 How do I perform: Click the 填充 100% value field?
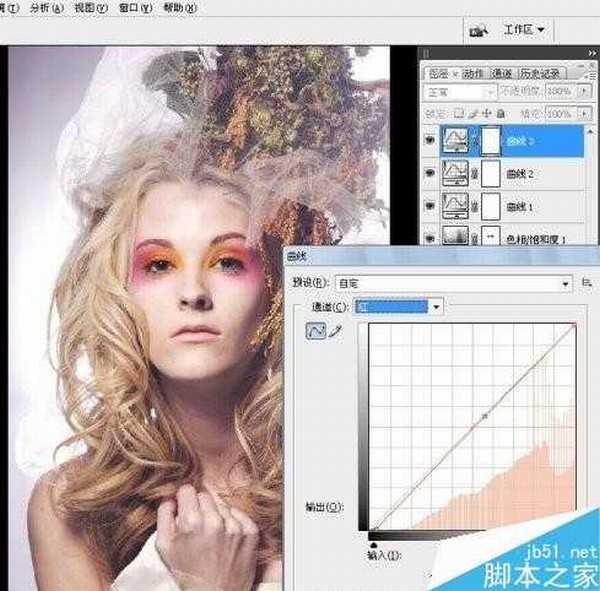[x=561, y=114]
